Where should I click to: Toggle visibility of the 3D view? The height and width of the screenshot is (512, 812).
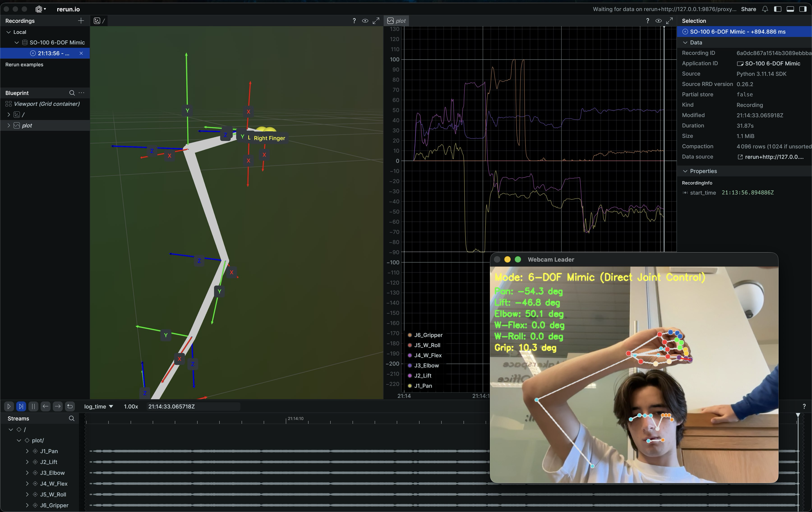[x=365, y=21]
